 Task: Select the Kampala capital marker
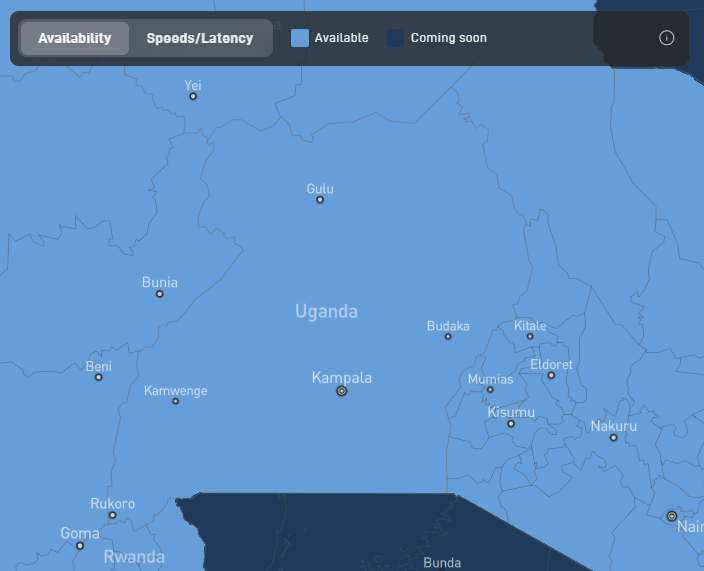(342, 391)
